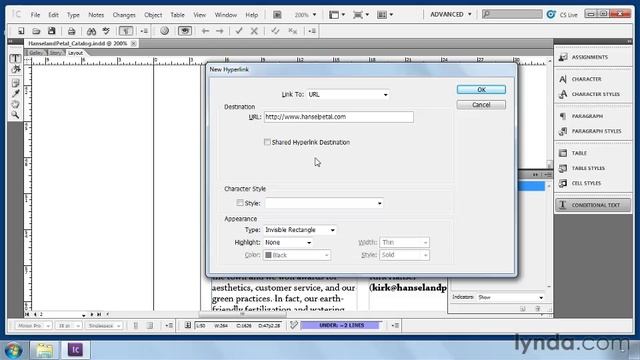Open the Appearance Type dropdown
This screenshot has width=640, height=360.
point(300,230)
